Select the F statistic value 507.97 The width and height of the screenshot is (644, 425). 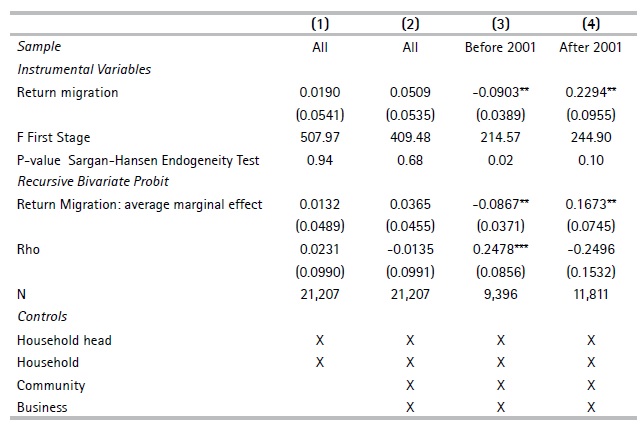pyautogui.click(x=319, y=137)
